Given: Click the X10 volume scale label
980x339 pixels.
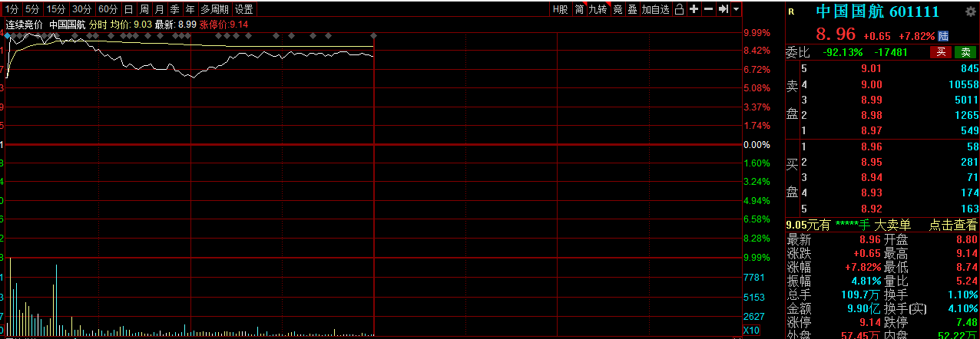Looking at the screenshot, I should (x=752, y=331).
